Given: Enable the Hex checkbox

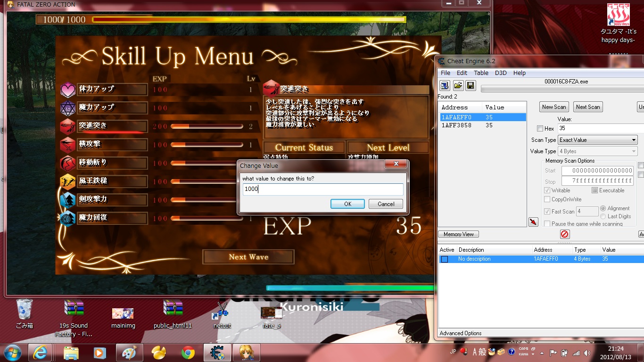Looking at the screenshot, I should point(540,129).
